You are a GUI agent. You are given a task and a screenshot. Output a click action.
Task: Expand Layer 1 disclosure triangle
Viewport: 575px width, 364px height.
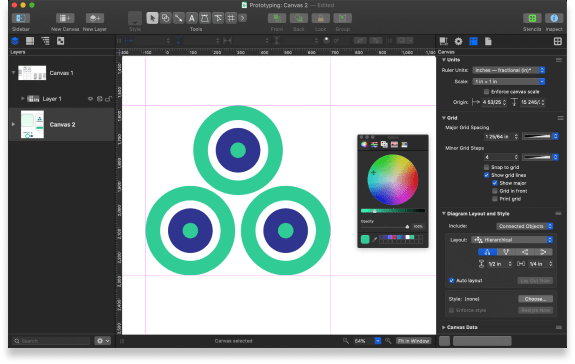pyautogui.click(x=22, y=98)
